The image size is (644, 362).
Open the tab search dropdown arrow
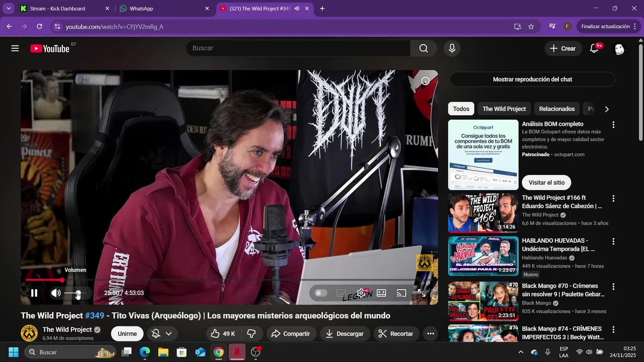coord(9,9)
